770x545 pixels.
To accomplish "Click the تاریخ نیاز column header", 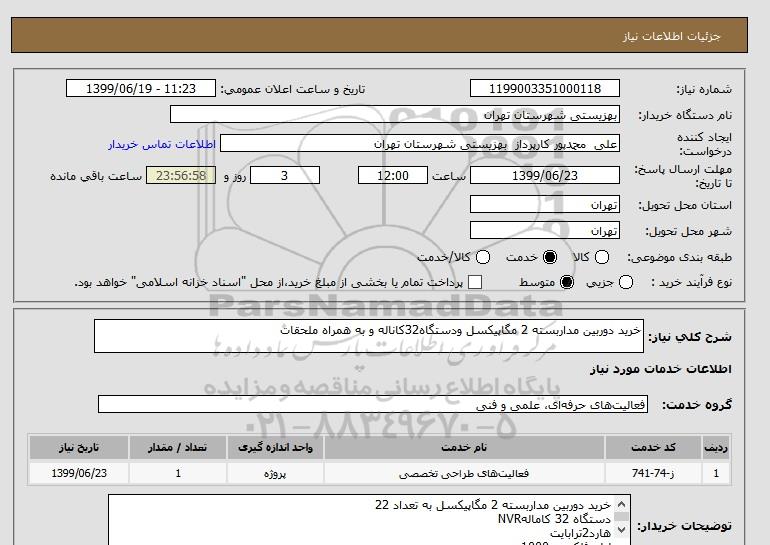I will (x=79, y=447).
